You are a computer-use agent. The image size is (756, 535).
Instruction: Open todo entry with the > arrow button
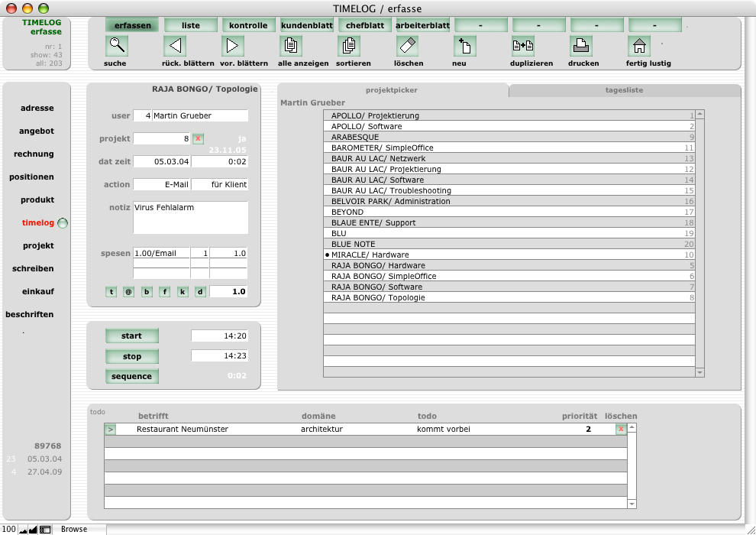(110, 430)
